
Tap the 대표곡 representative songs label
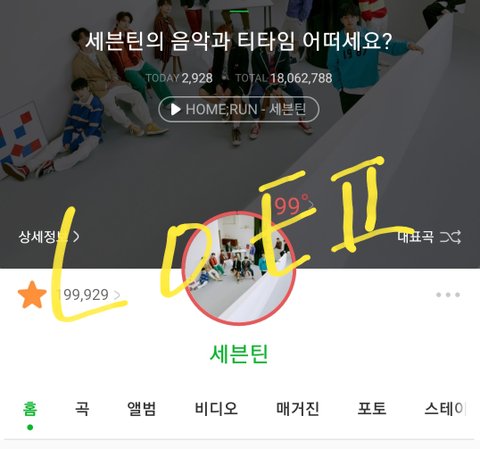(415, 237)
